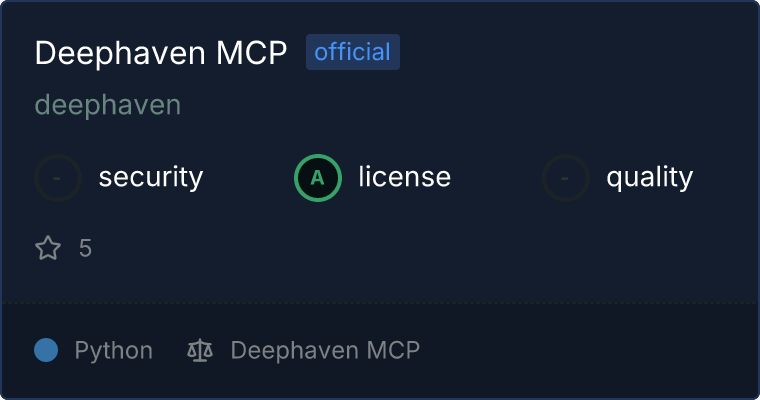Click the quality label

coord(649,177)
